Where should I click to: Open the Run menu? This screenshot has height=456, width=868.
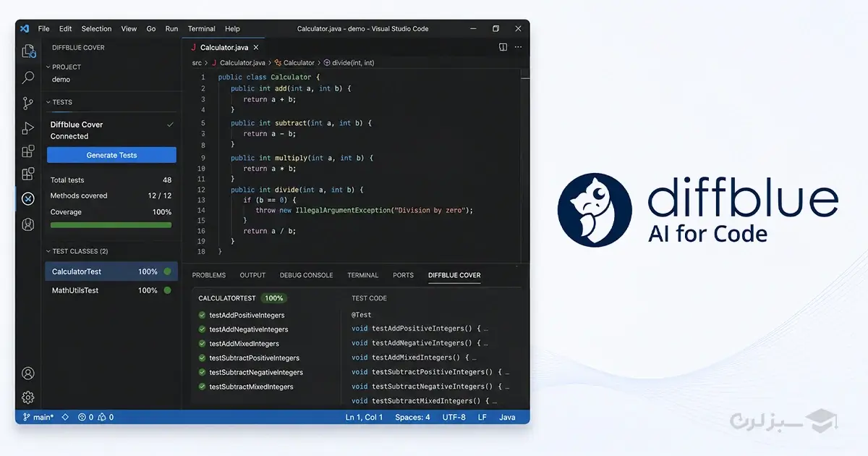click(x=171, y=29)
